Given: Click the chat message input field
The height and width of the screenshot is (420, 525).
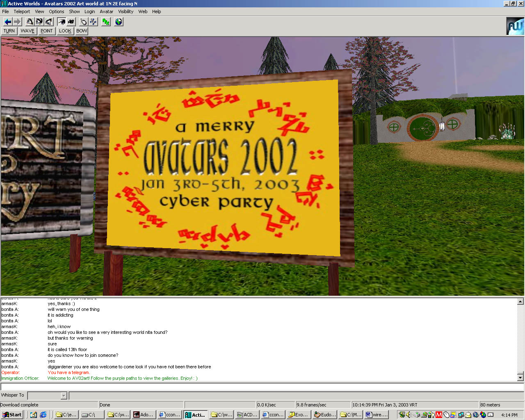Looking at the screenshot, I should point(262,387).
